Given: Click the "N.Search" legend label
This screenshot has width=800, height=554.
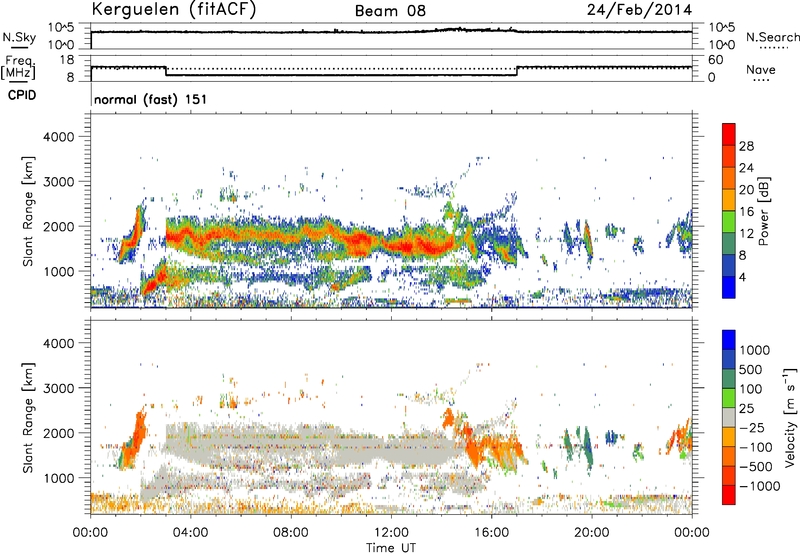Looking at the screenshot, I should click(x=772, y=37).
